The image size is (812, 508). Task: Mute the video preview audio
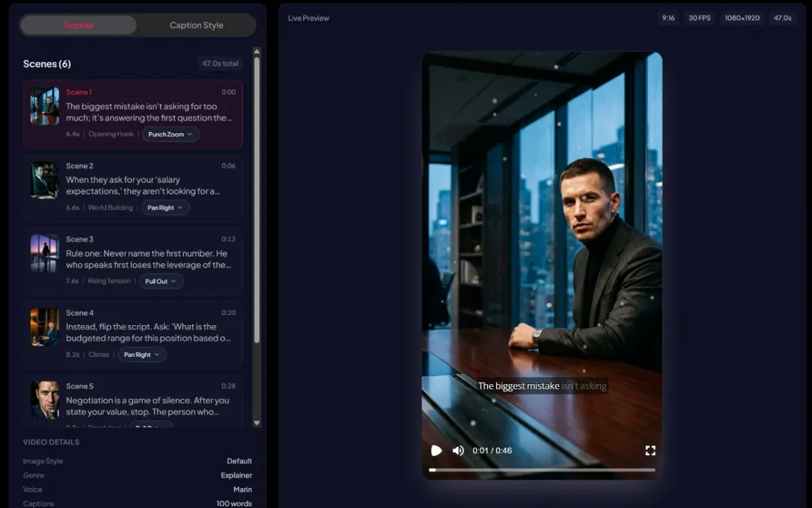(458, 450)
